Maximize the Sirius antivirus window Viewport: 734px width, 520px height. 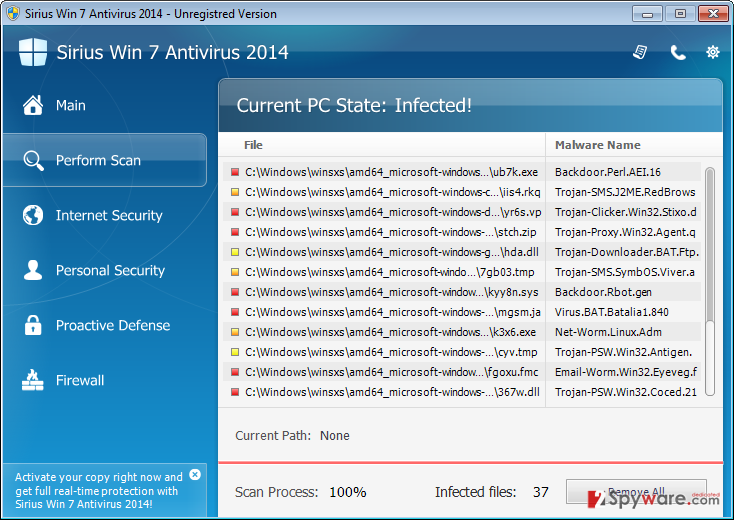click(x=680, y=14)
